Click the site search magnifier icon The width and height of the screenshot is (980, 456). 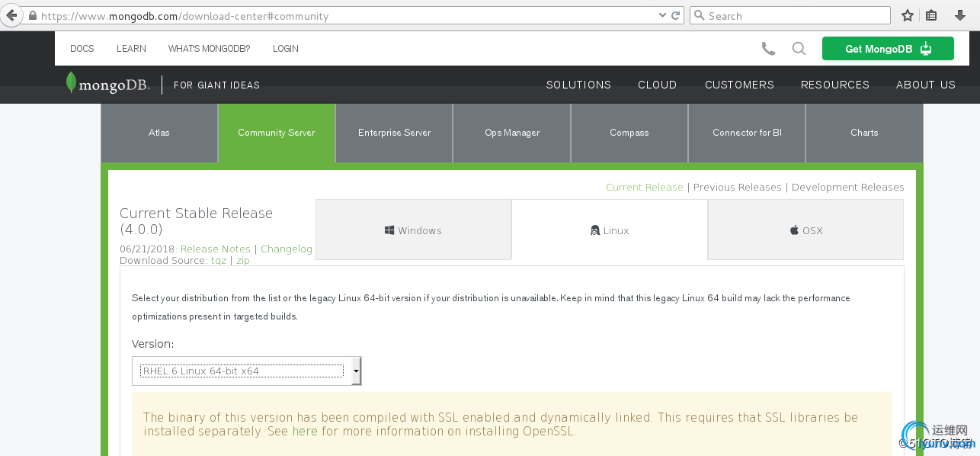[799, 49]
